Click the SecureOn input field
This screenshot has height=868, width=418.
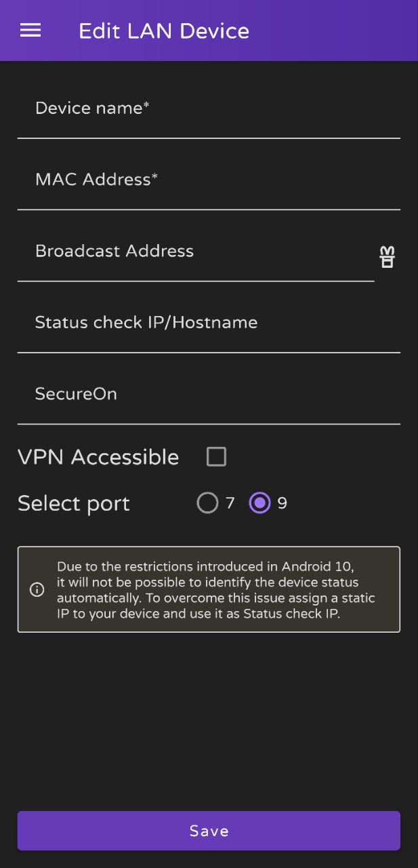(209, 395)
